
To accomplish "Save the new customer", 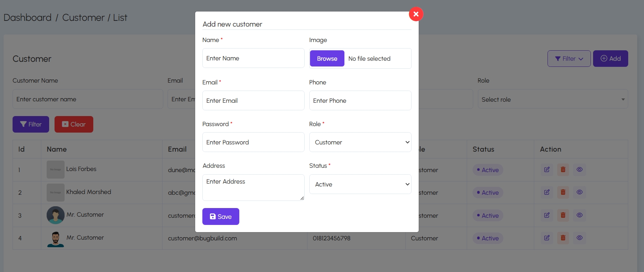I will (x=221, y=217).
